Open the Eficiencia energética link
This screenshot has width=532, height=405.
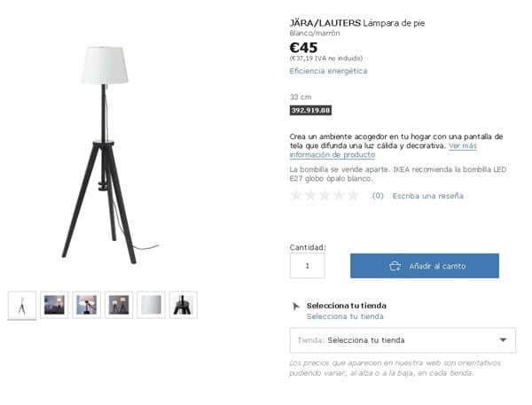[328, 71]
